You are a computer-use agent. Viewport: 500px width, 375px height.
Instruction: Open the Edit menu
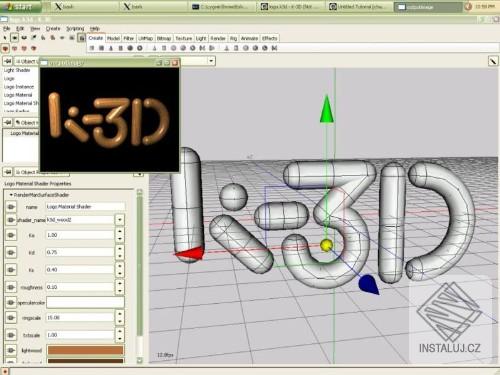(20, 29)
